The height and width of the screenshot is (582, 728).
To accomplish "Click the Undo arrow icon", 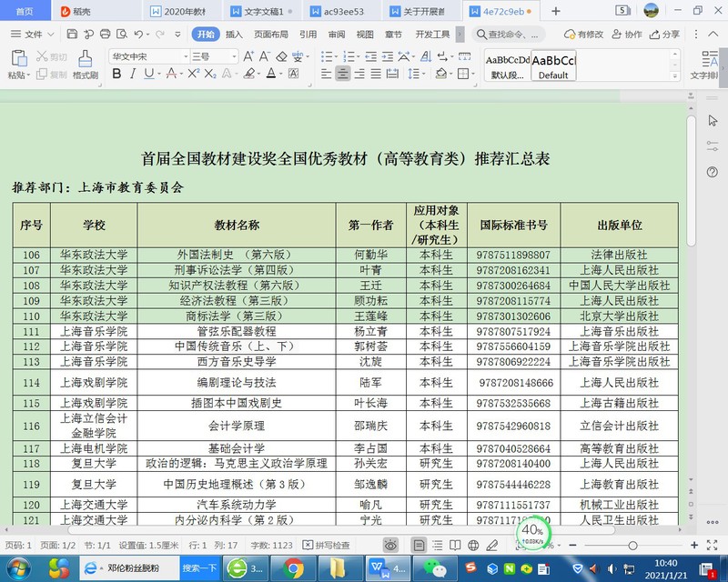I will pyautogui.click(x=137, y=35).
